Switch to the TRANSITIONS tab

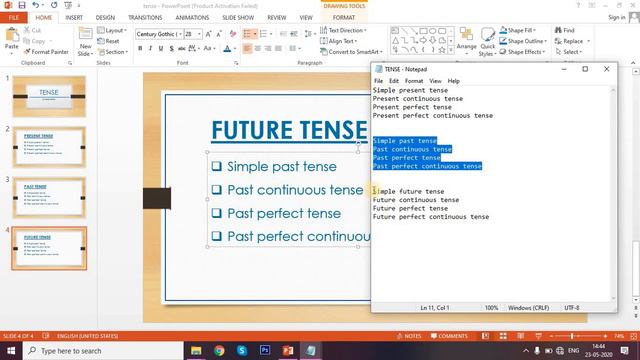(x=145, y=18)
